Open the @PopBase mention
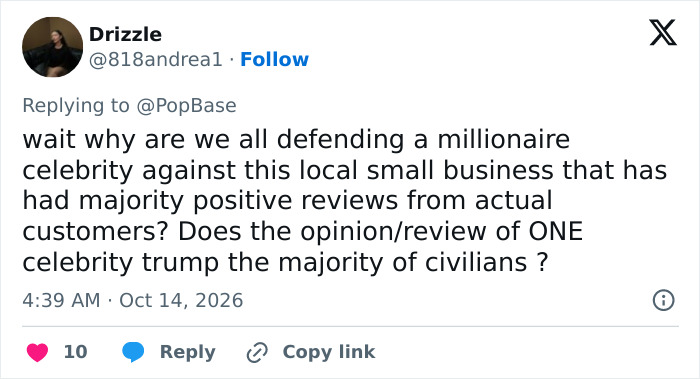 pyautogui.click(x=186, y=106)
